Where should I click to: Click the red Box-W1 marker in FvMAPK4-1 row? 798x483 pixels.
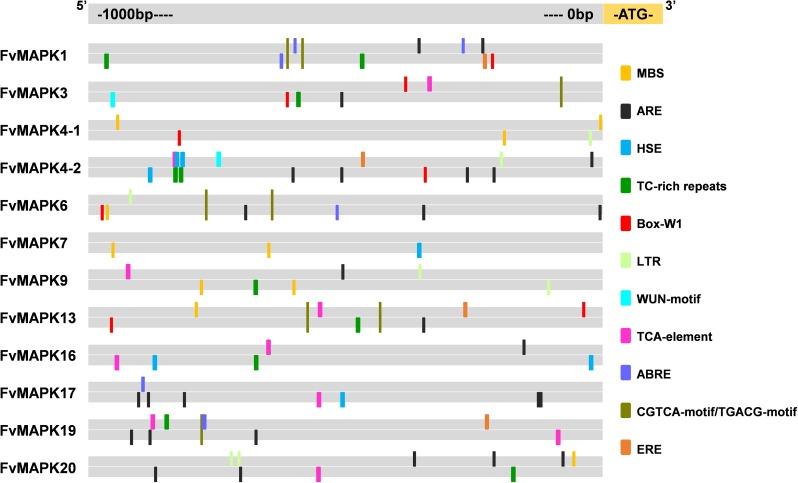click(x=179, y=137)
